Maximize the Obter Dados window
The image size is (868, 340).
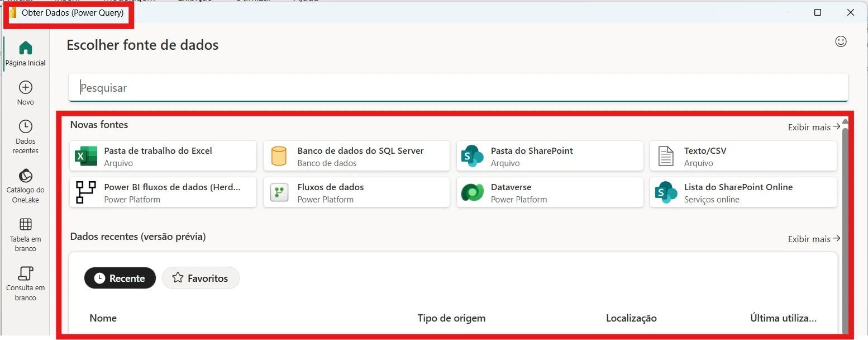(818, 12)
